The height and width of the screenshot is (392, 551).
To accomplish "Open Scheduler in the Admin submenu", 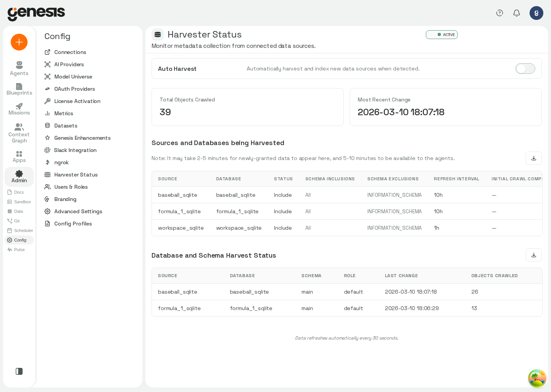I will (20, 230).
